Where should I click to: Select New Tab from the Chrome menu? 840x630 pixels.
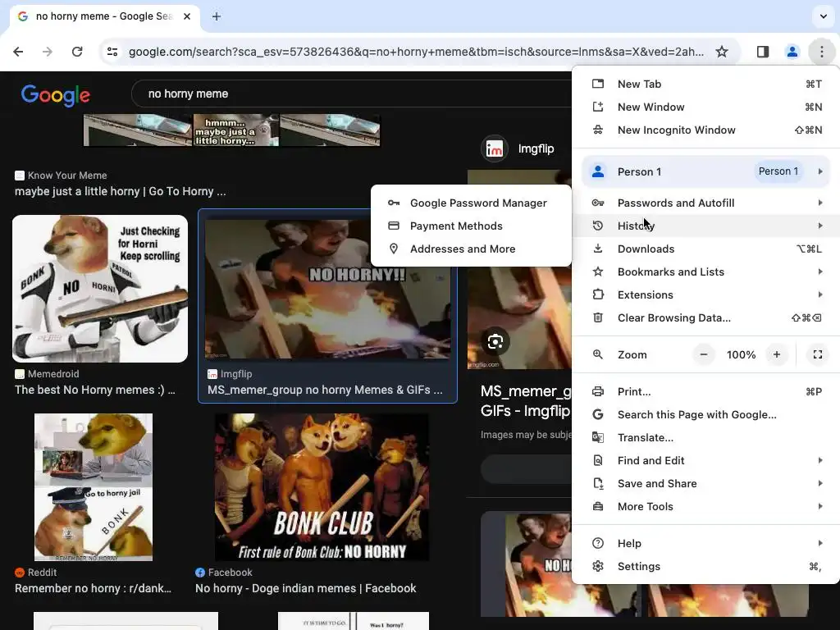[706, 84]
